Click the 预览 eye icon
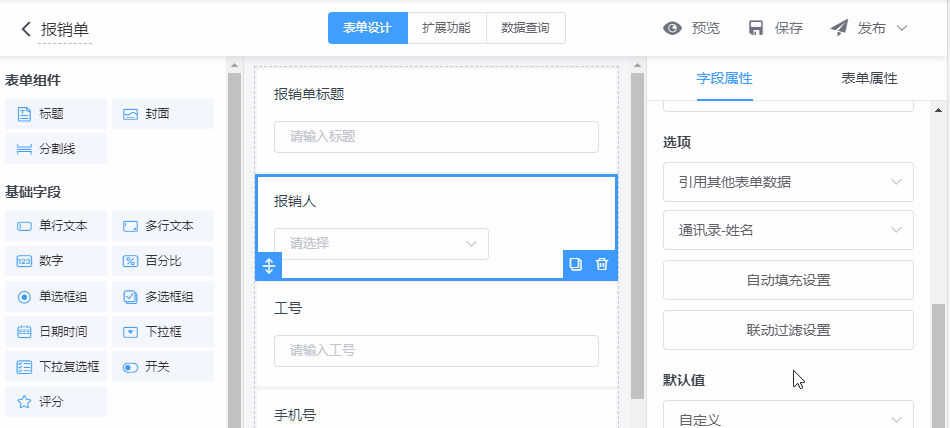This screenshot has height=428, width=950. pos(673,28)
